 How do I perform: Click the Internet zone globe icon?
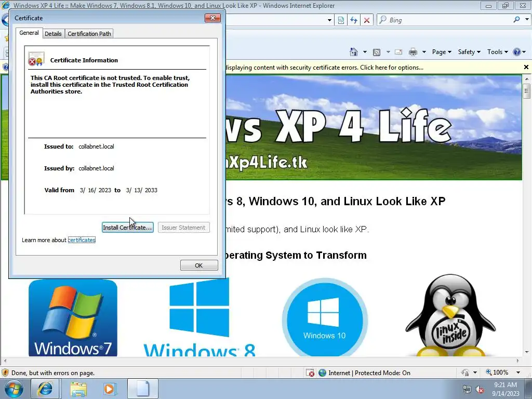click(x=322, y=373)
